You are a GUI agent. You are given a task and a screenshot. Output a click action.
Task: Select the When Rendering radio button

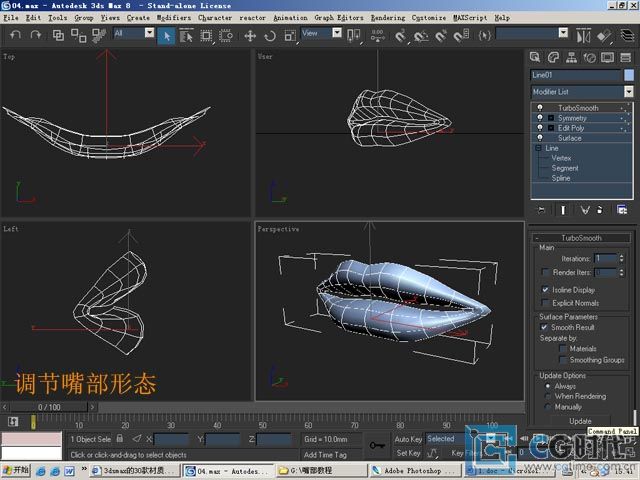(x=548, y=396)
